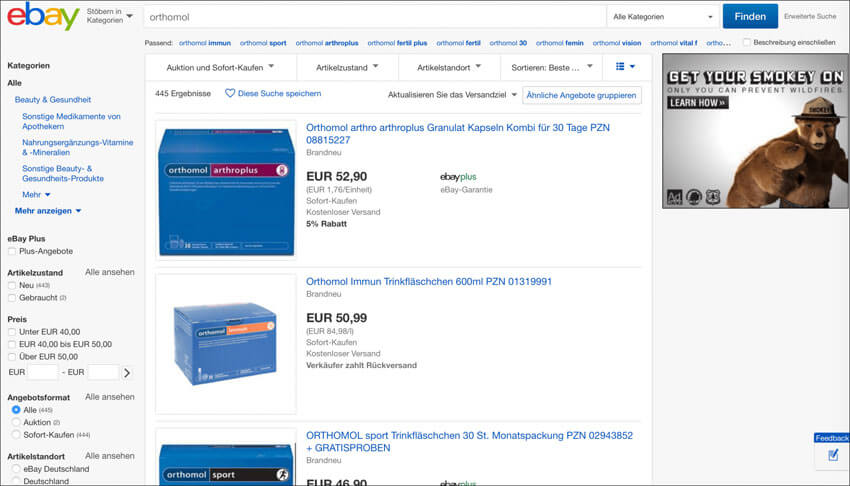Open Orthomol arthro arthroplus Granulat listing
The height and width of the screenshot is (486, 850).
458,133
